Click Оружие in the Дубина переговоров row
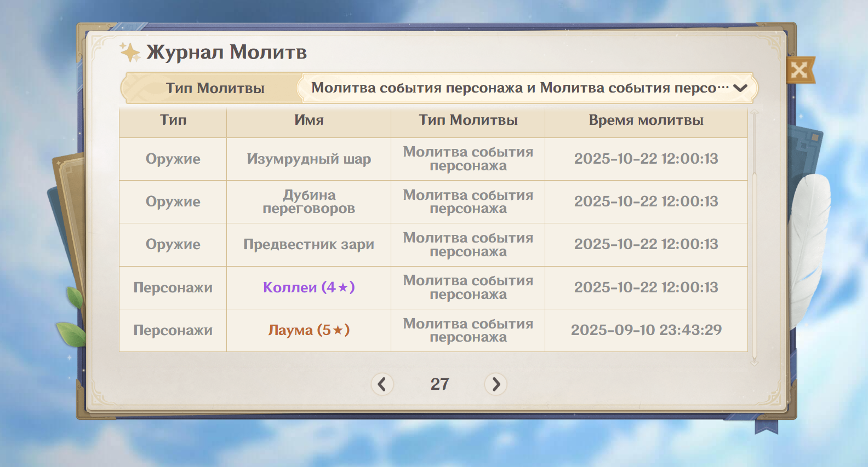This screenshot has width=868, height=467. pyautogui.click(x=173, y=201)
